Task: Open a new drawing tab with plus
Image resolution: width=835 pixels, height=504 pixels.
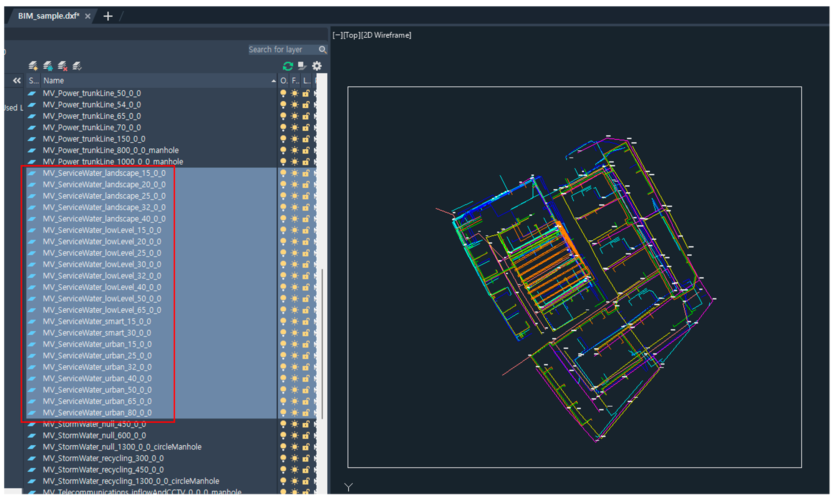Action: (x=108, y=16)
